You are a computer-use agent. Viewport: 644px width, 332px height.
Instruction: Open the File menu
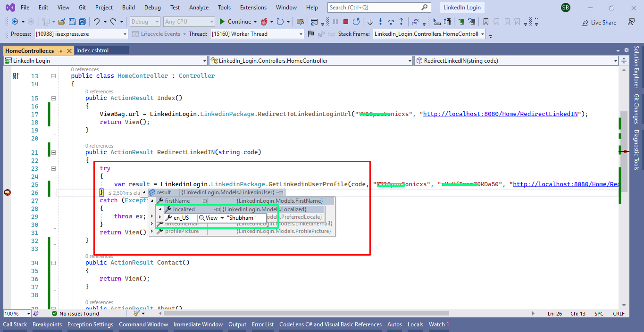tap(25, 8)
